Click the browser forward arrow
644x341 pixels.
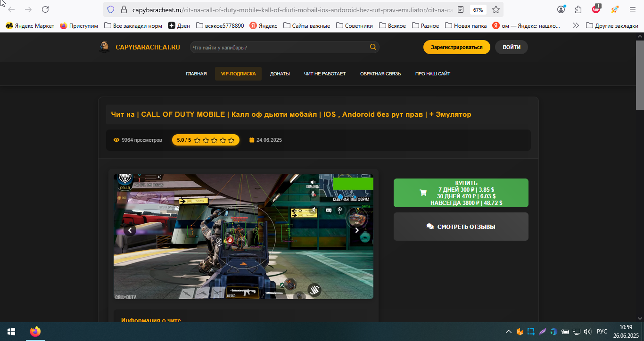[x=28, y=9]
